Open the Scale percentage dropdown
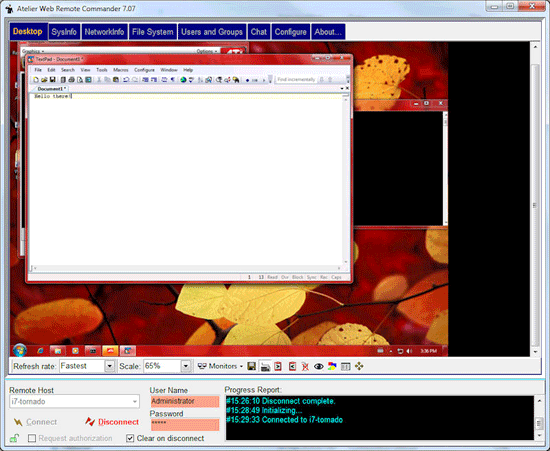The width and height of the screenshot is (550, 451). click(x=186, y=366)
